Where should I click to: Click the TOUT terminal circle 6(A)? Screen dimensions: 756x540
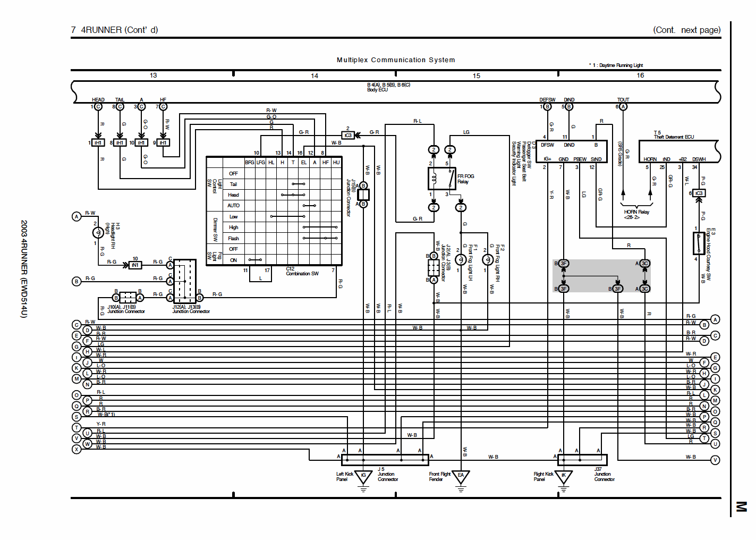tap(623, 107)
